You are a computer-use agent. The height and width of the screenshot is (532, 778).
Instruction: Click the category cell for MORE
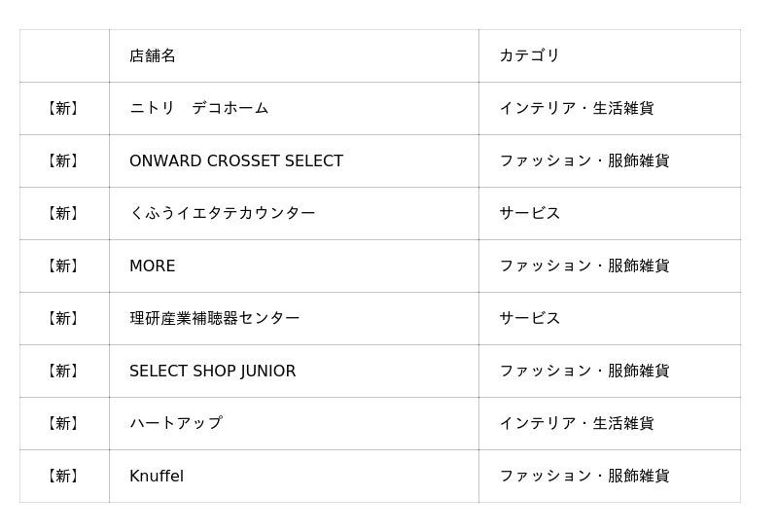(583, 266)
